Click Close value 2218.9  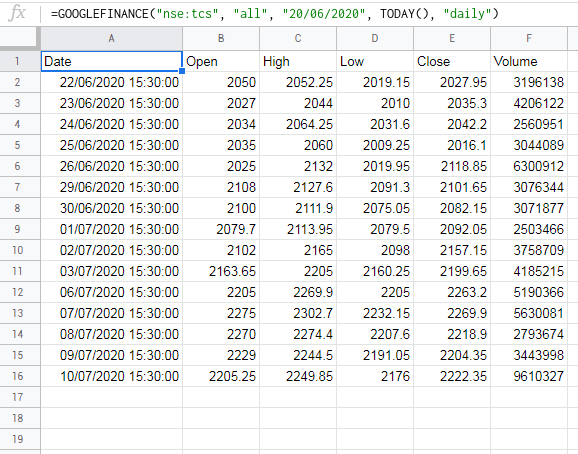click(x=452, y=334)
